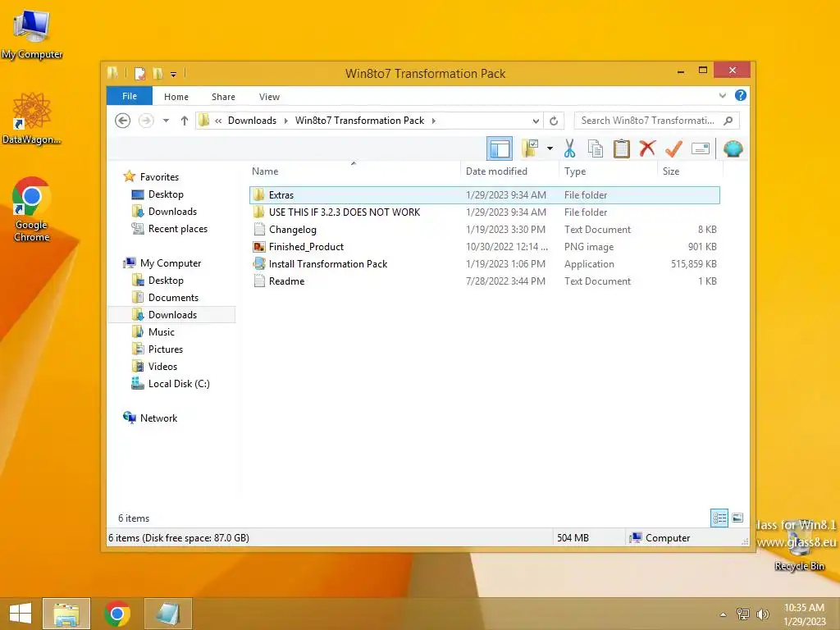Click the taskbar notepad-style app icon

point(167,614)
